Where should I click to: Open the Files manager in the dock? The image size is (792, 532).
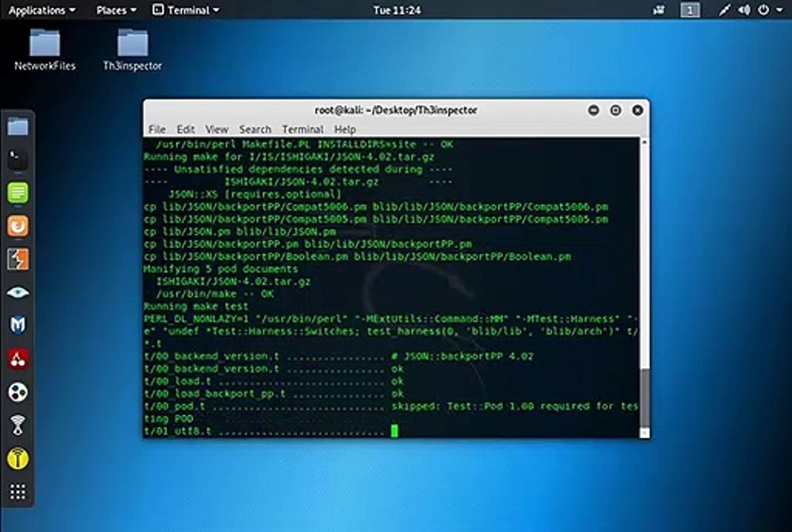[18, 126]
